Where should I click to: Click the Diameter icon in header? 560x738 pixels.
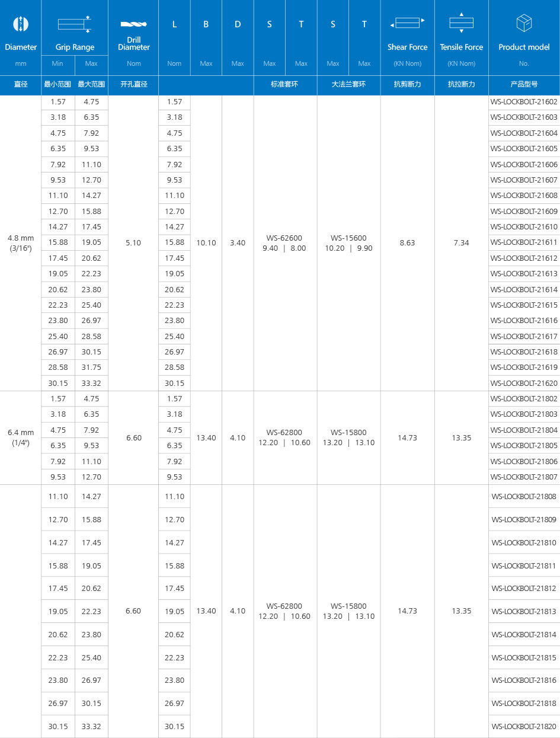[21, 24]
